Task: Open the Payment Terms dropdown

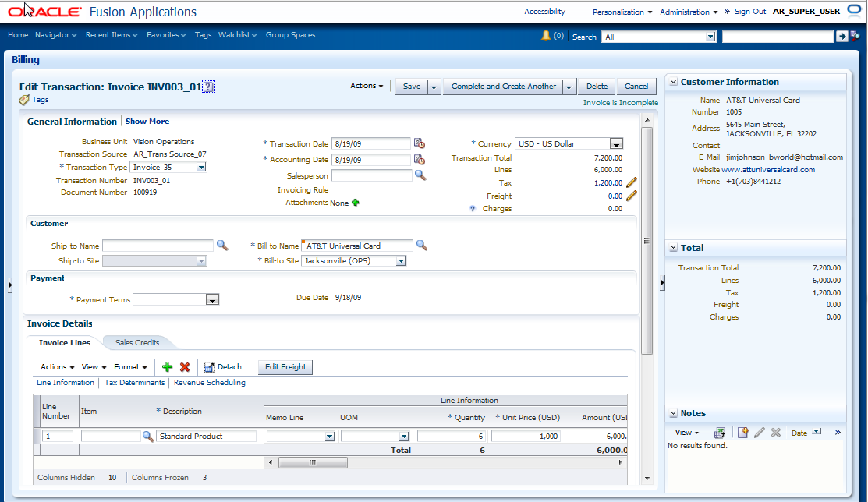Action: (212, 299)
